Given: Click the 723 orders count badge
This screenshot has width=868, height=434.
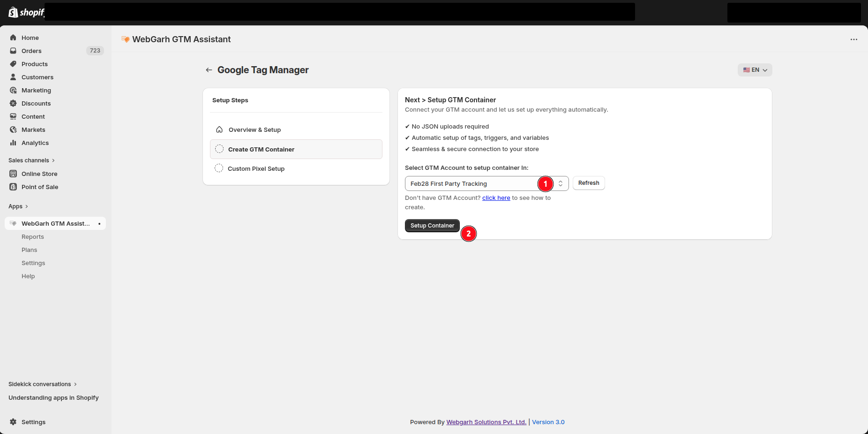Looking at the screenshot, I should [x=95, y=51].
